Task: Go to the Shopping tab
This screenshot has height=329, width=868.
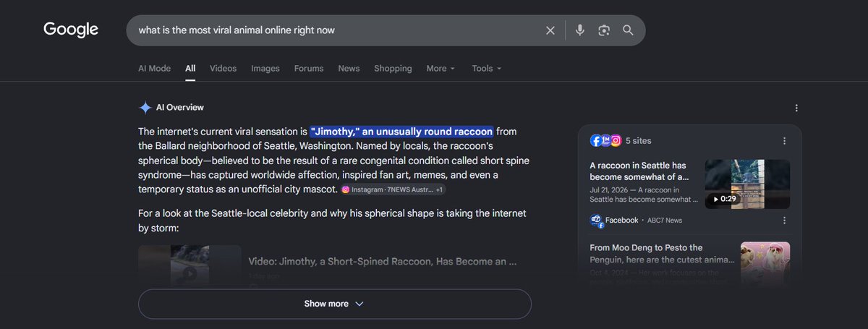Action: pos(393,69)
